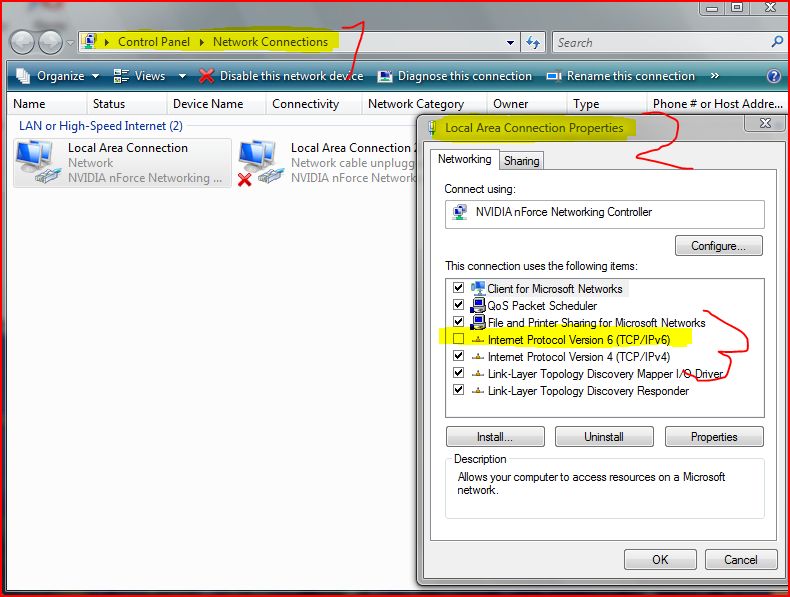Click Control Panel in the address bar

(x=154, y=42)
